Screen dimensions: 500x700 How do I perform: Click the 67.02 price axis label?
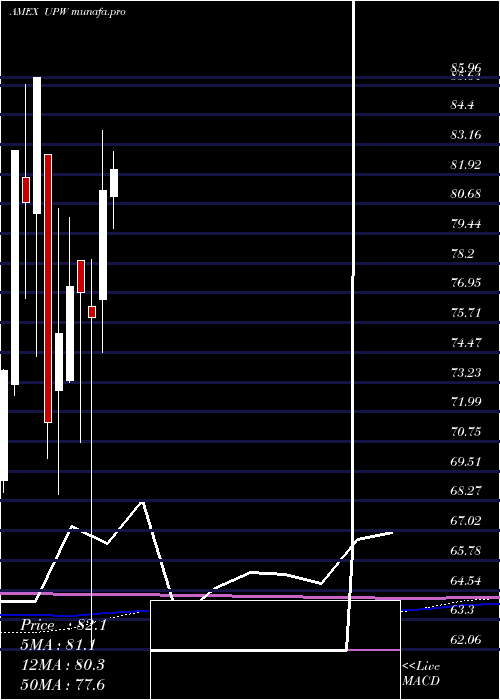pyautogui.click(x=466, y=521)
